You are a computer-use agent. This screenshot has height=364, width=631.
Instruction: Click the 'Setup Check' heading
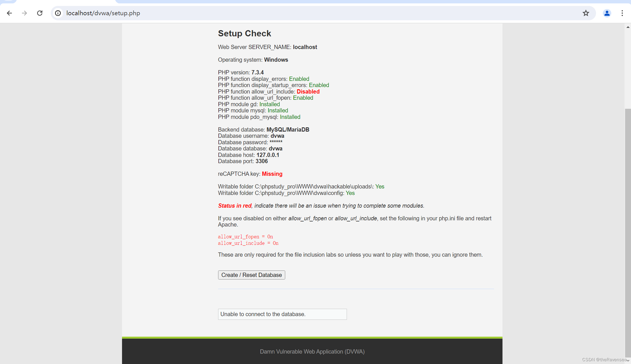coord(244,33)
